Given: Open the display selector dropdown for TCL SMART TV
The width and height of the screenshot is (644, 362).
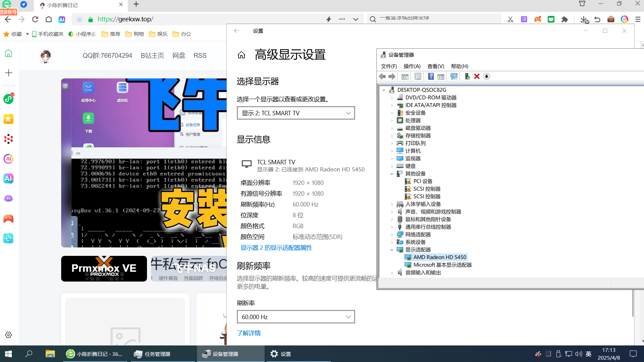Looking at the screenshot, I should [x=295, y=113].
